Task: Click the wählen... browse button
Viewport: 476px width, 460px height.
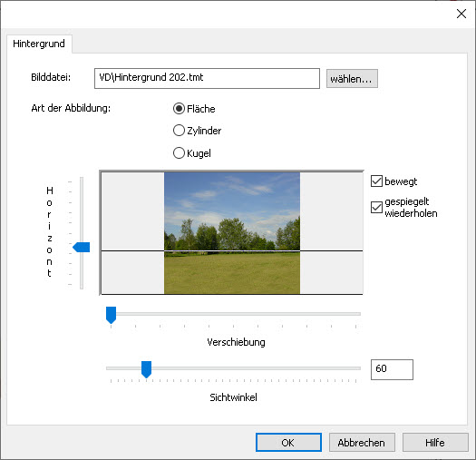Action: pos(352,78)
